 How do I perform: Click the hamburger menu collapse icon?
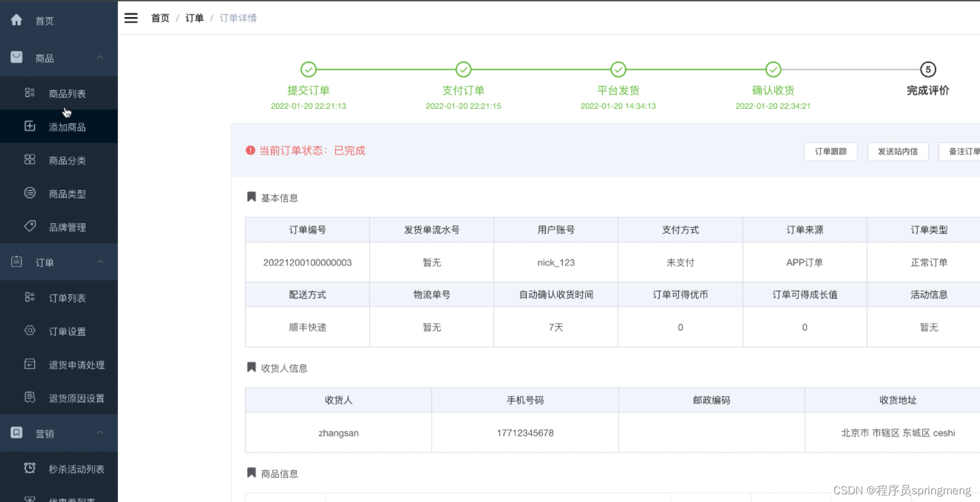[131, 18]
